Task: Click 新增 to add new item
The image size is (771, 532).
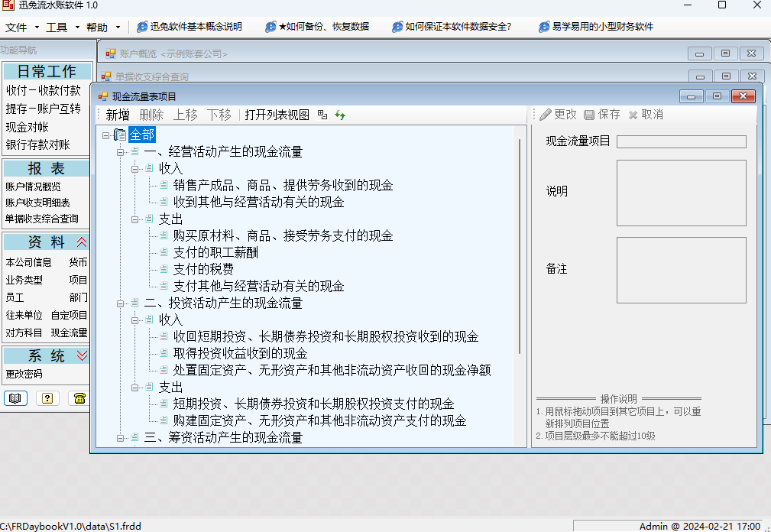Action: pyautogui.click(x=118, y=115)
